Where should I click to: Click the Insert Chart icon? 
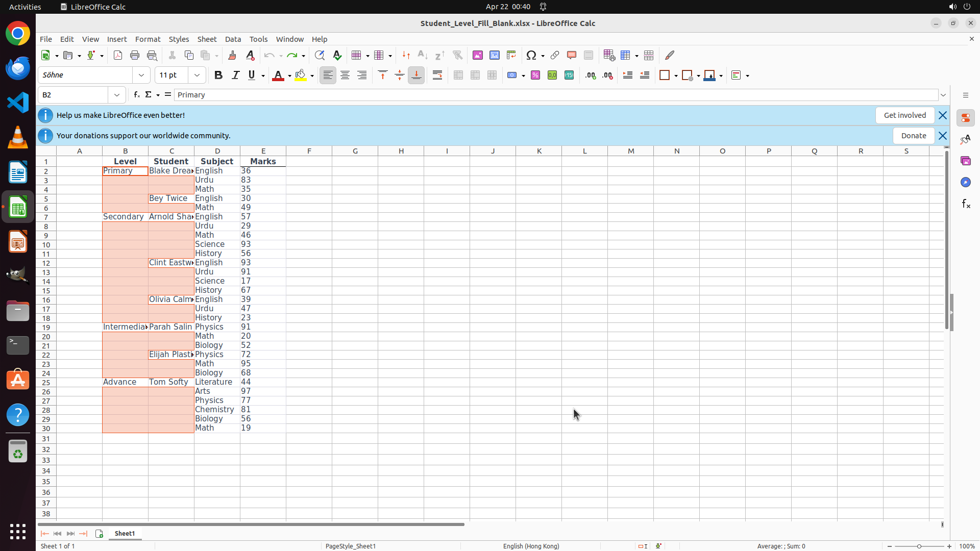495,55
